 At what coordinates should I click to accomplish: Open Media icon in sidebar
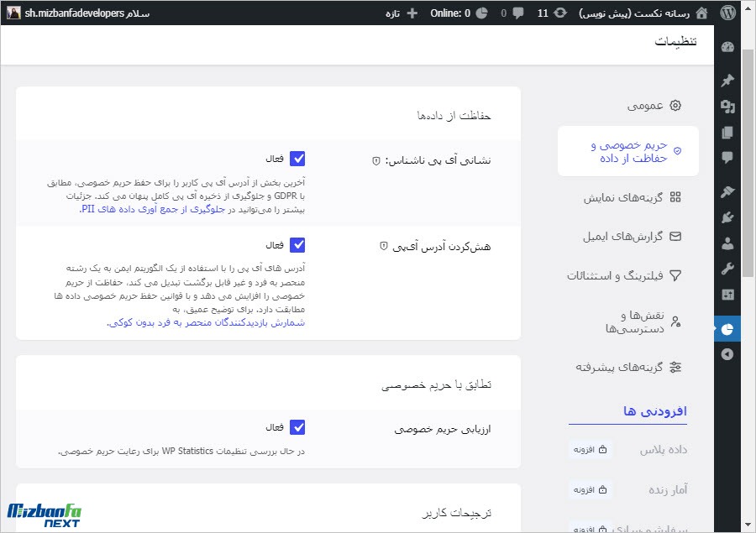click(727, 107)
